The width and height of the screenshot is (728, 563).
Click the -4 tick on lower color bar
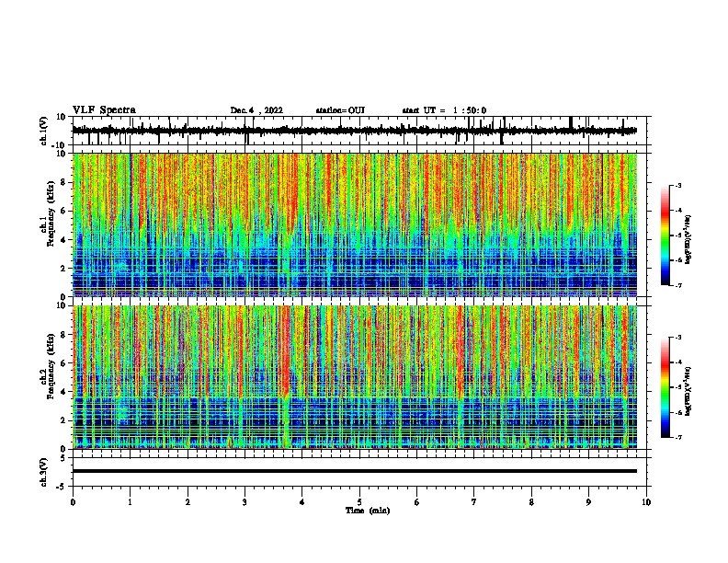[x=678, y=362]
